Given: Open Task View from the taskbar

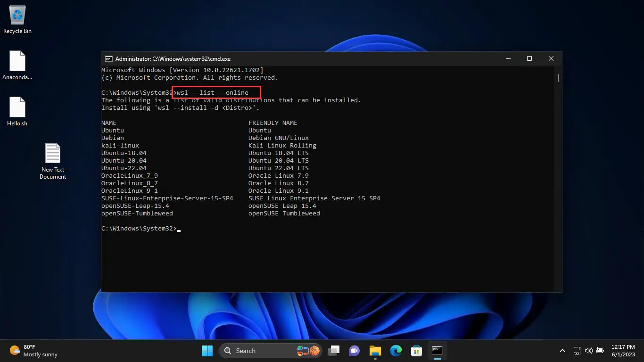Looking at the screenshot, I should (334, 351).
